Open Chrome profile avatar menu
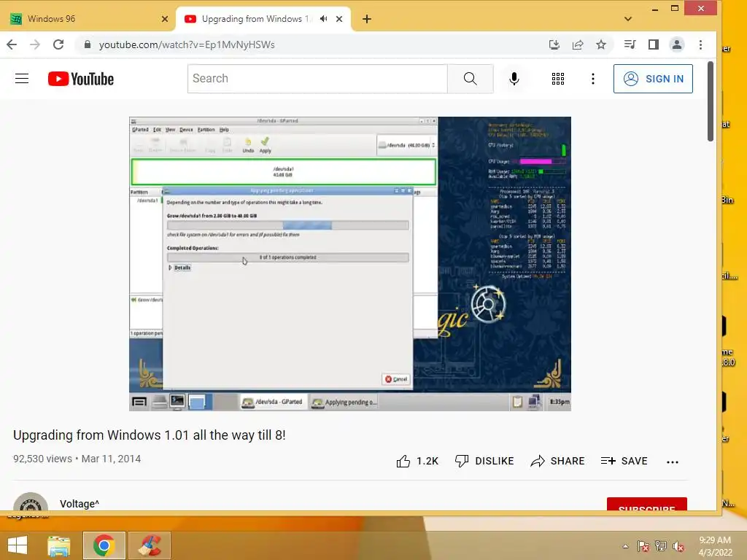The height and width of the screenshot is (560, 747). (676, 44)
